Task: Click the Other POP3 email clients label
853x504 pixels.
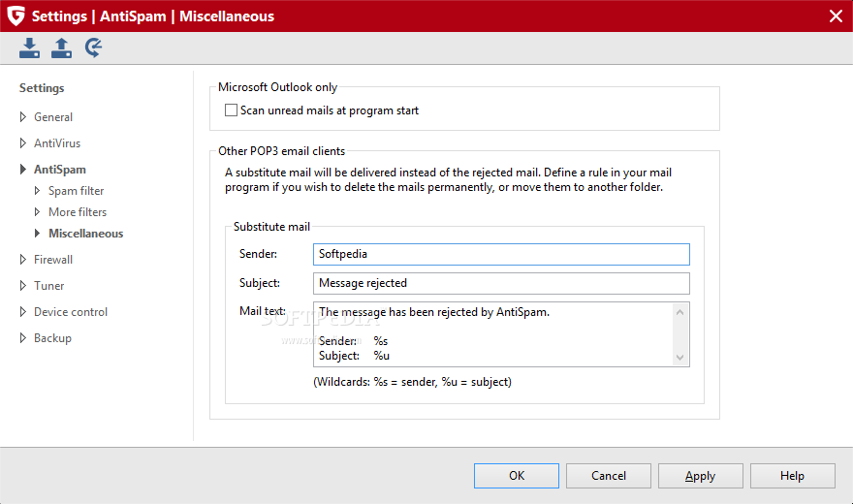Action: pyautogui.click(x=282, y=151)
